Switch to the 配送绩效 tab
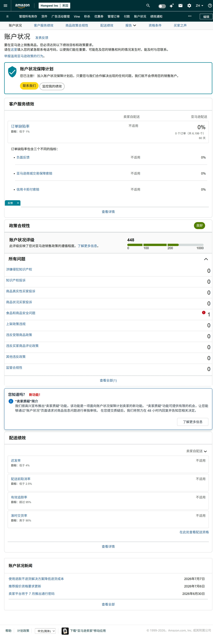213x644 pixels. [x=107, y=26]
